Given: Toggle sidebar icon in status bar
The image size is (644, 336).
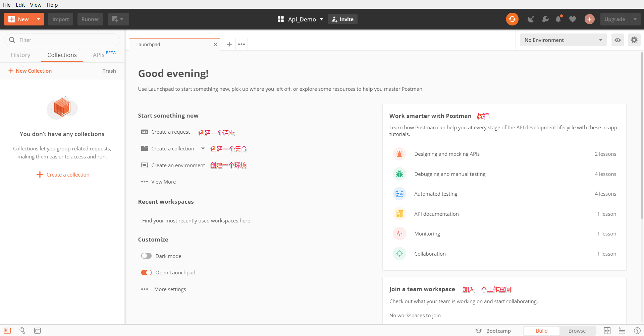Looking at the screenshot, I should [x=7, y=331].
